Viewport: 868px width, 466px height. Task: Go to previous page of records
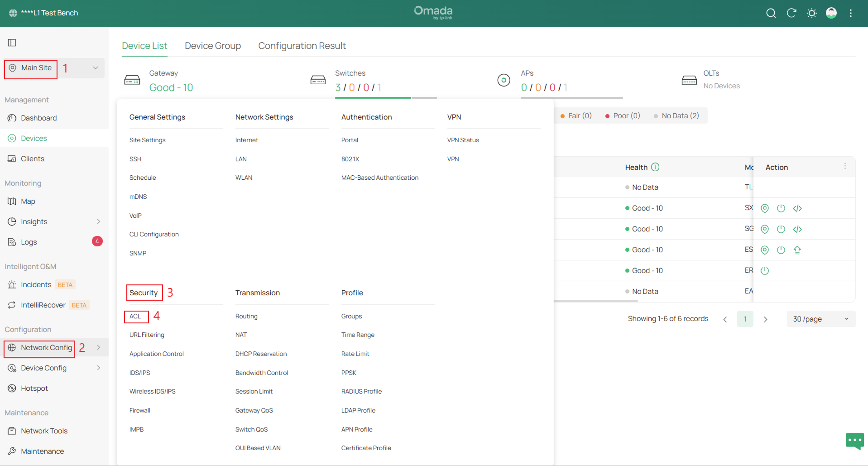(x=725, y=319)
